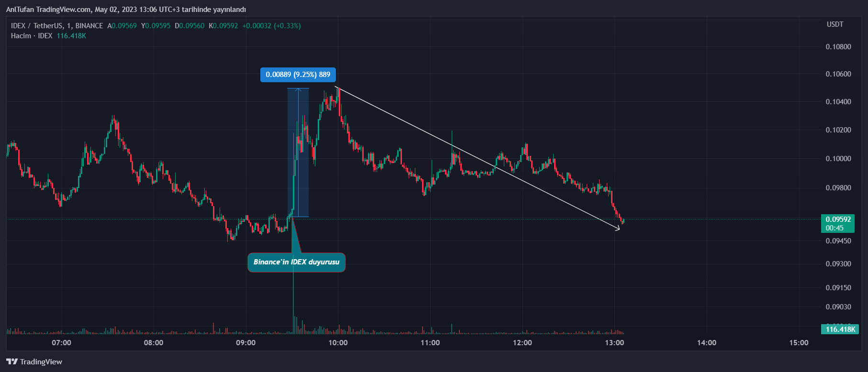Click the IDEX / TetherUS symbol title
Screen dimensions: 868x372
pyautogui.click(x=56, y=26)
